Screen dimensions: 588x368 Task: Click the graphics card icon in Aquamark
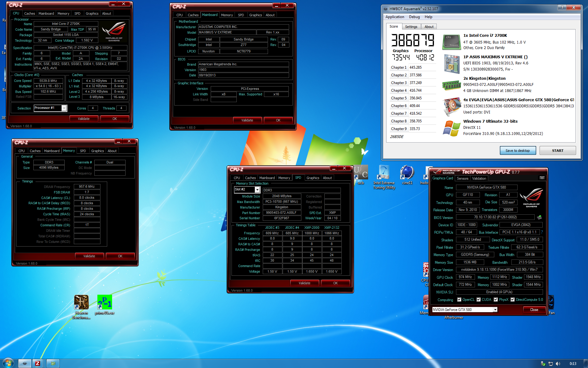[x=452, y=106]
